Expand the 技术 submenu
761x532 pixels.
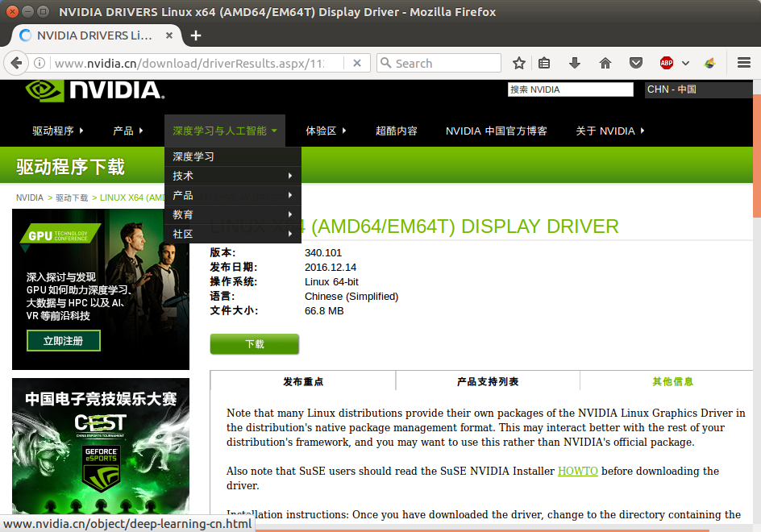click(x=184, y=175)
